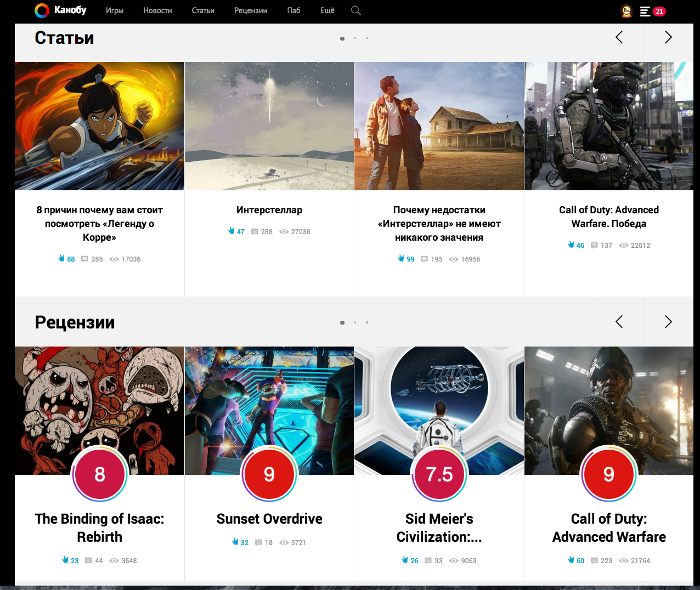Like the Интерстеллар article
Viewport: 700px width, 590px height.
coord(232,231)
